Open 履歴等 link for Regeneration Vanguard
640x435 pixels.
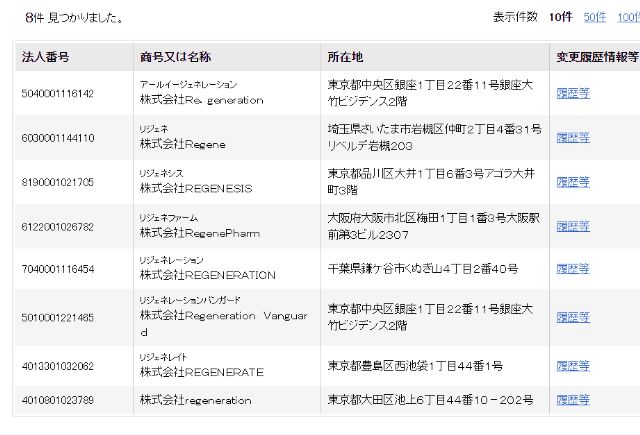pyautogui.click(x=573, y=317)
